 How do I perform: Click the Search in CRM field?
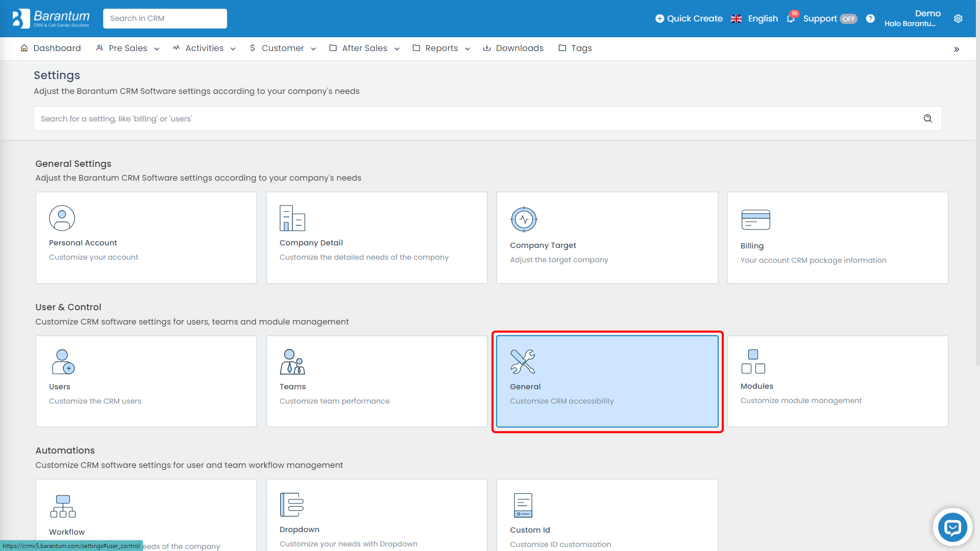(x=165, y=18)
